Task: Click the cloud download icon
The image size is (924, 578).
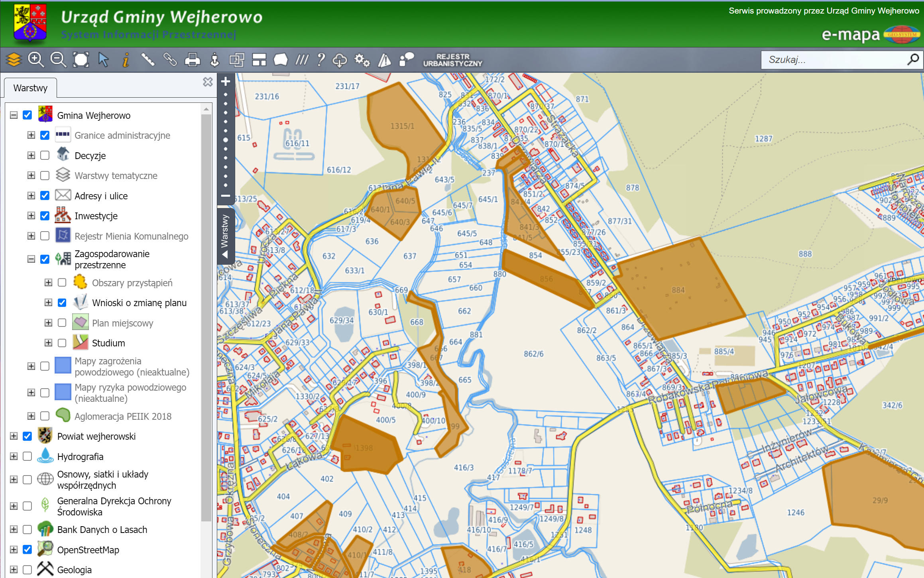Action: pos(340,60)
